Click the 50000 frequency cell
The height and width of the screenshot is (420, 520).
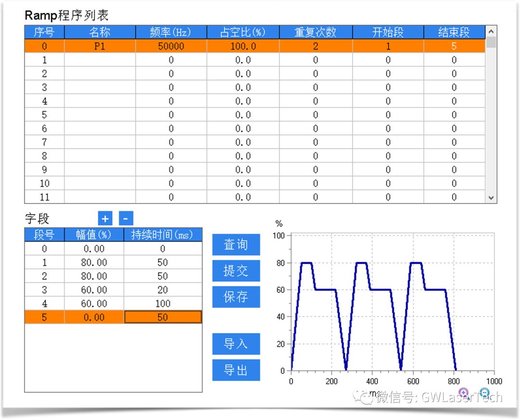point(171,46)
